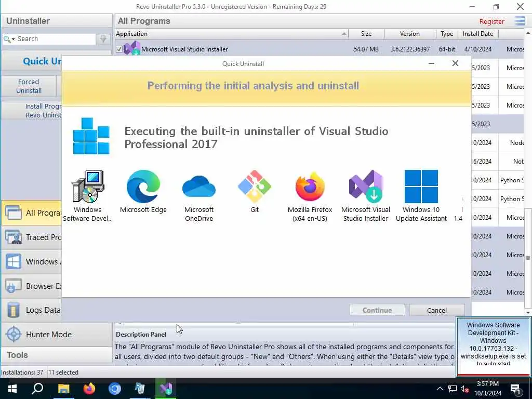Click the Microsoft OneDrive cloud icon

(x=199, y=187)
